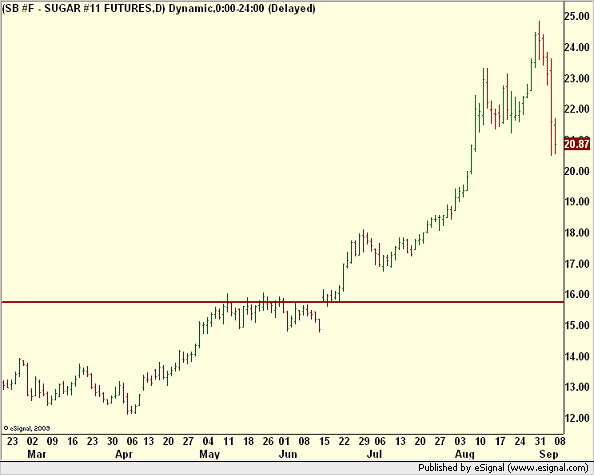This screenshot has width=594, height=475.
Task: Click the 19.00 price axis label
Action: (577, 202)
